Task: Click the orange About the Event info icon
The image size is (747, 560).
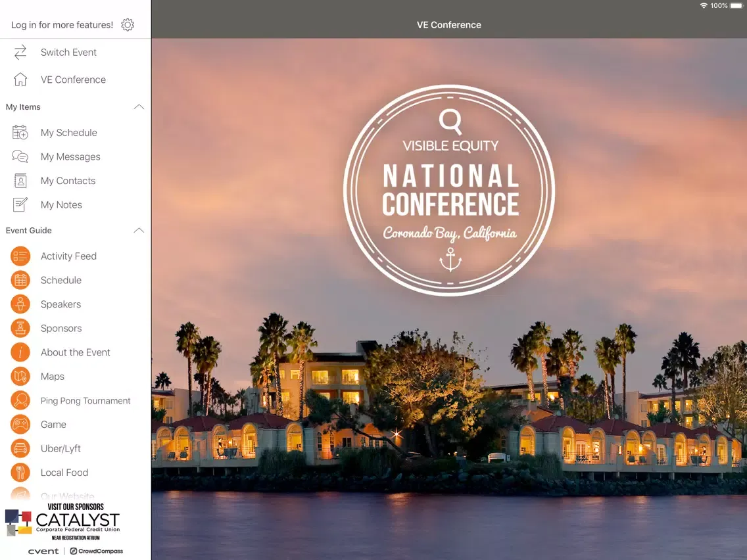Action: [20, 352]
